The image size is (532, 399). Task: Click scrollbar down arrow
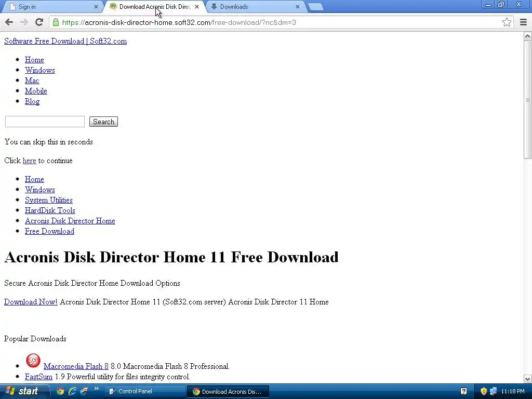tap(528, 379)
